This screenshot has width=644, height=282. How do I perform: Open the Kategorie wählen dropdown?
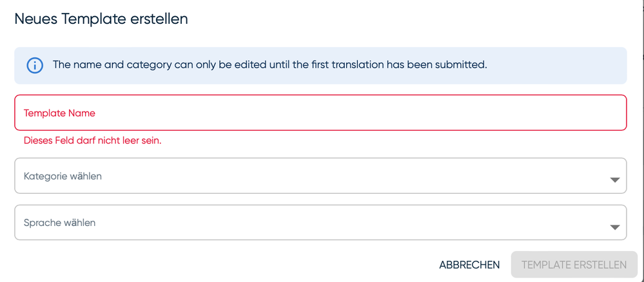(x=320, y=176)
